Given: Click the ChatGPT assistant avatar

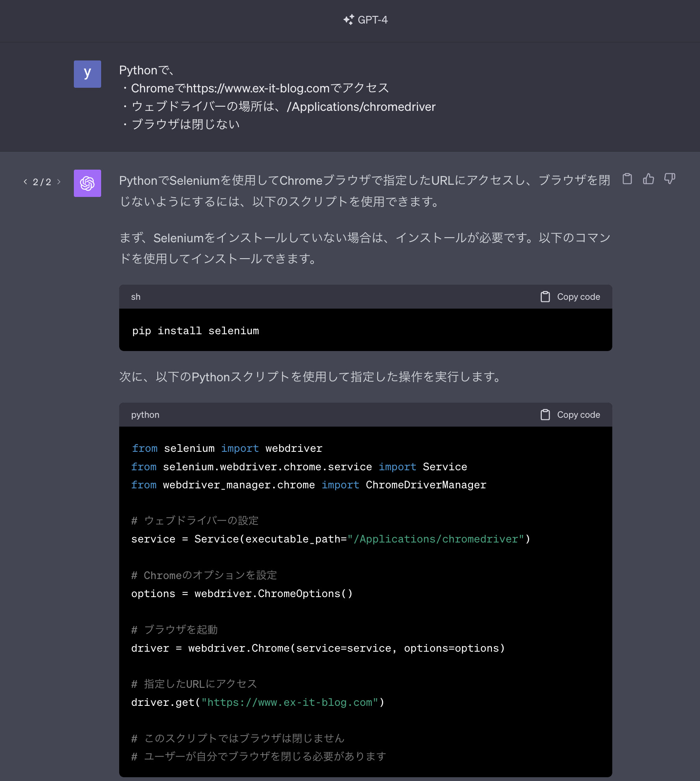Looking at the screenshot, I should [87, 183].
